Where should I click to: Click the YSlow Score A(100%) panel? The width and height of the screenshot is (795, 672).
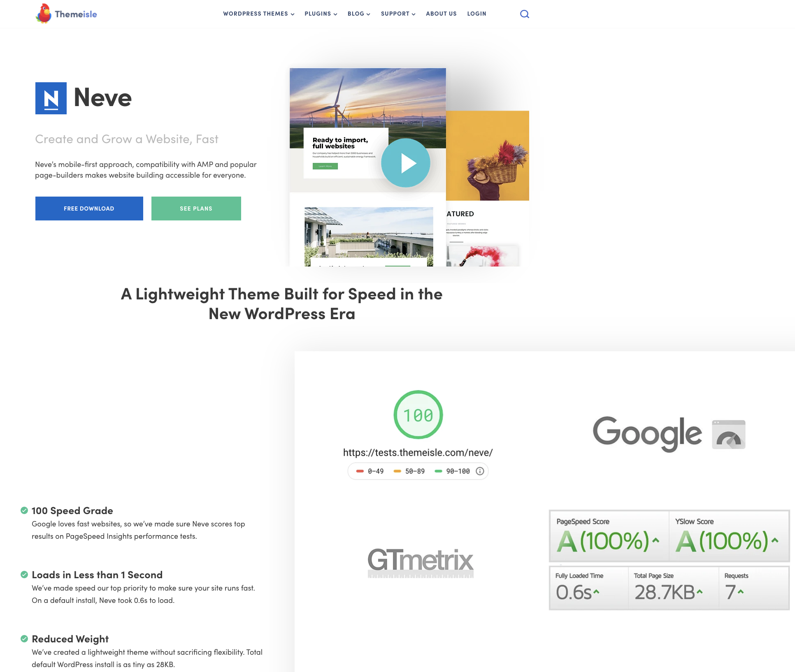[729, 536]
